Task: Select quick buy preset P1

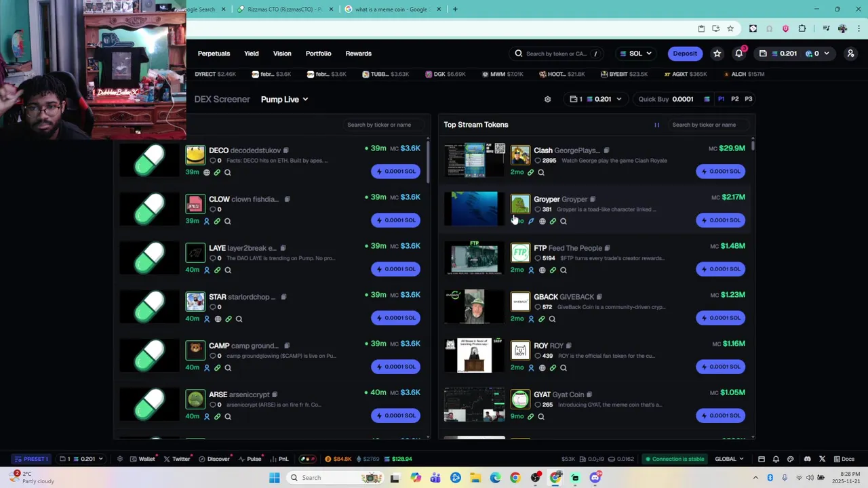Action: [x=721, y=99]
